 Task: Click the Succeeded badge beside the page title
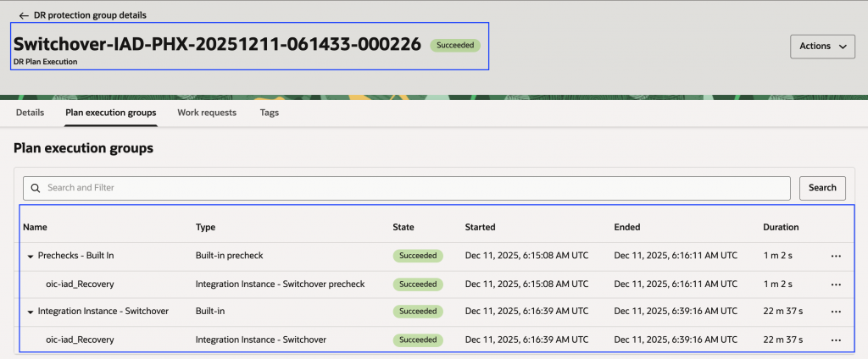pos(455,46)
